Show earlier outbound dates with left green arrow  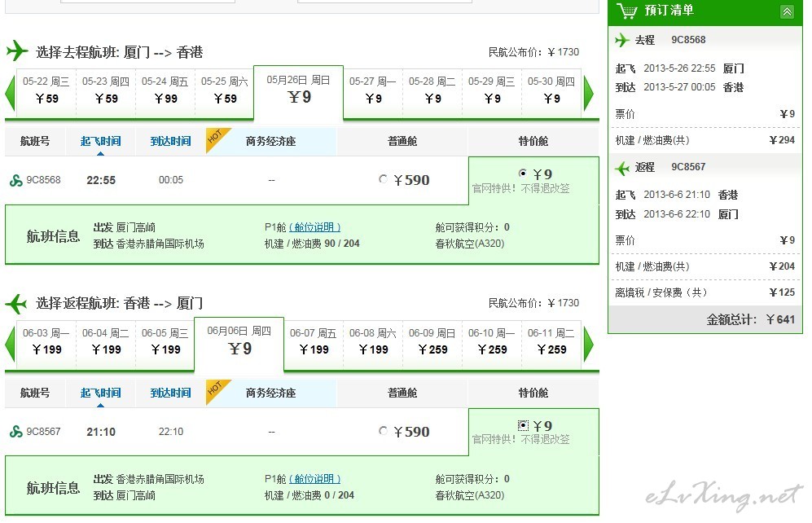point(10,94)
